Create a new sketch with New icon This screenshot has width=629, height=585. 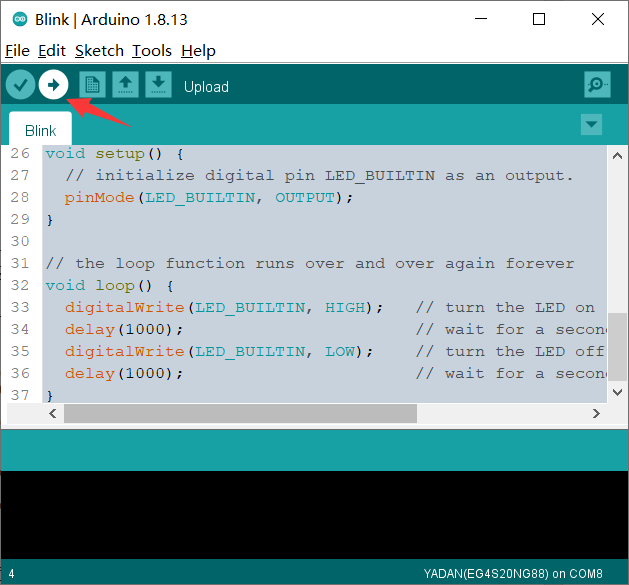92,85
